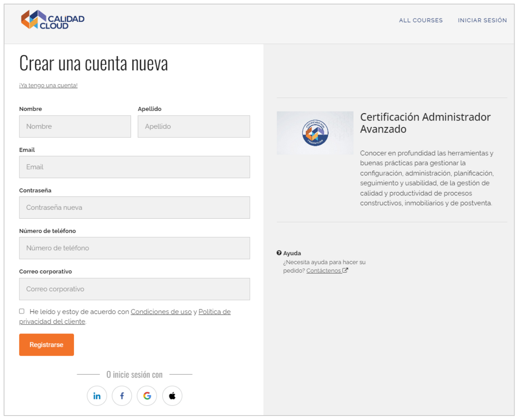Sign in with the Apple icon
Viewport: 517px width, 420px height.
point(172,395)
